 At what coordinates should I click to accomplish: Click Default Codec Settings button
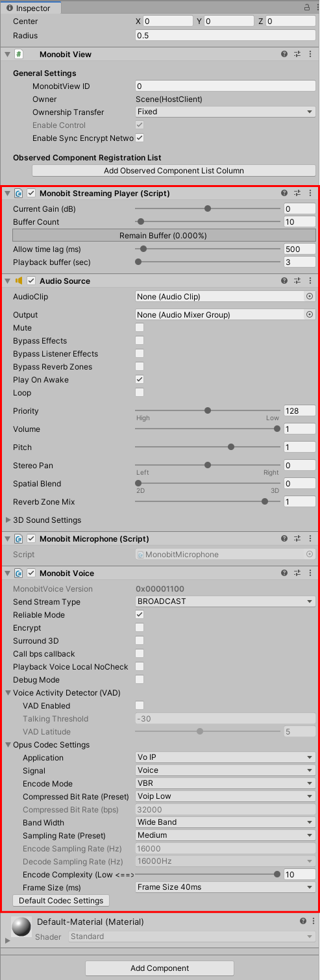61,901
